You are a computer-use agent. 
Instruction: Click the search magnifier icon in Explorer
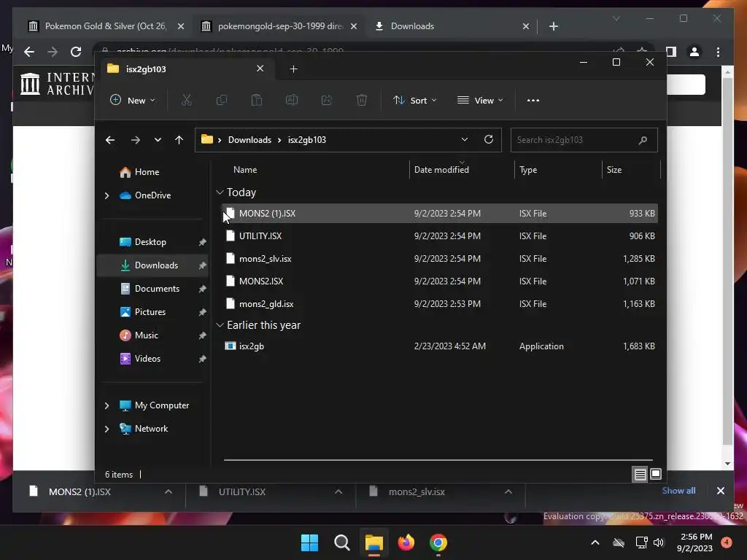tap(643, 140)
